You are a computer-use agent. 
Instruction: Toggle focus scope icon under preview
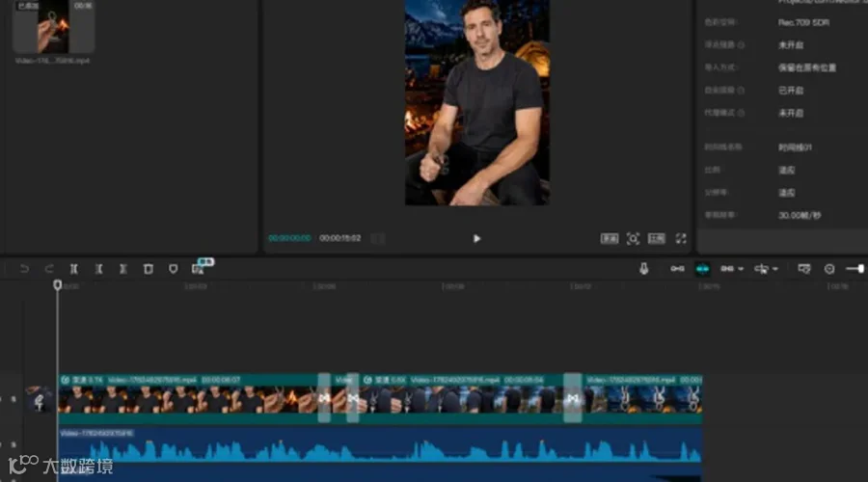click(633, 238)
